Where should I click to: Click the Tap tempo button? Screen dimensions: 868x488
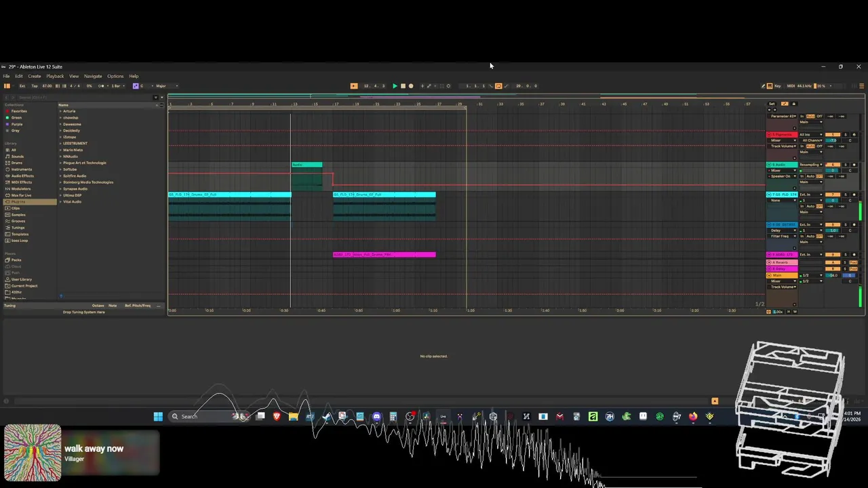(35, 86)
